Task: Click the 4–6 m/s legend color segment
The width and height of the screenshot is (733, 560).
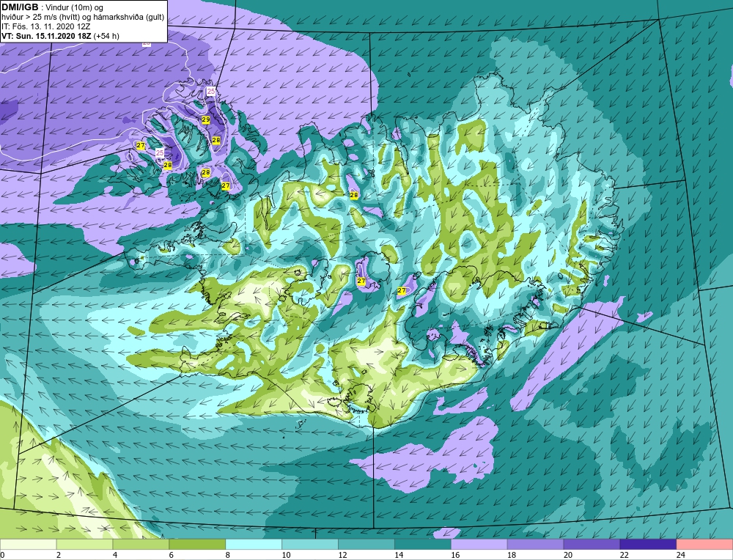Action: point(141,545)
